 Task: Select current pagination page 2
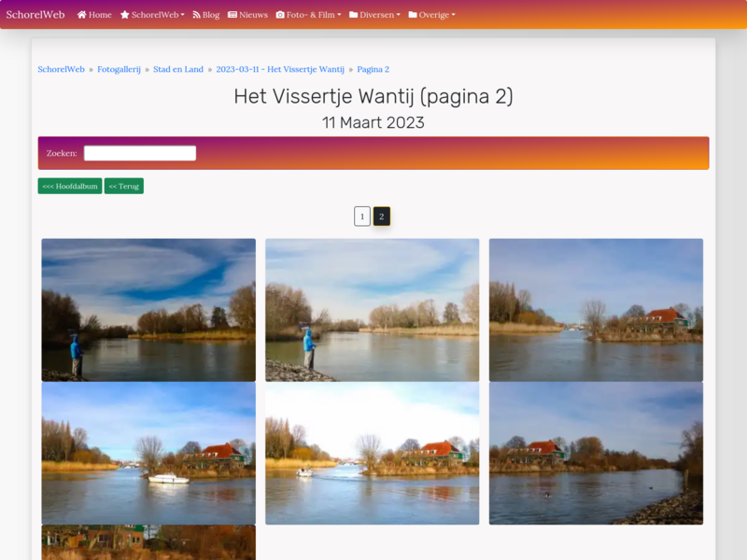pyautogui.click(x=382, y=217)
